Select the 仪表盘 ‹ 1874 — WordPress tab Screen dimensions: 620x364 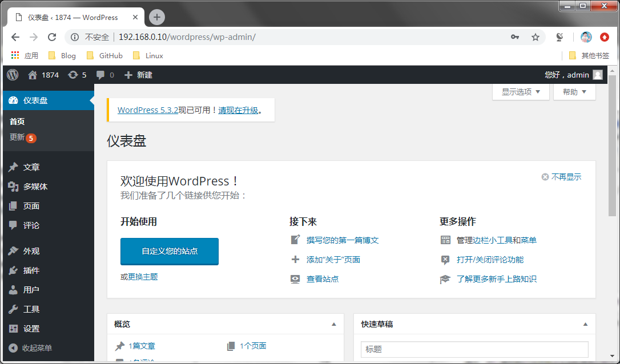(x=75, y=17)
